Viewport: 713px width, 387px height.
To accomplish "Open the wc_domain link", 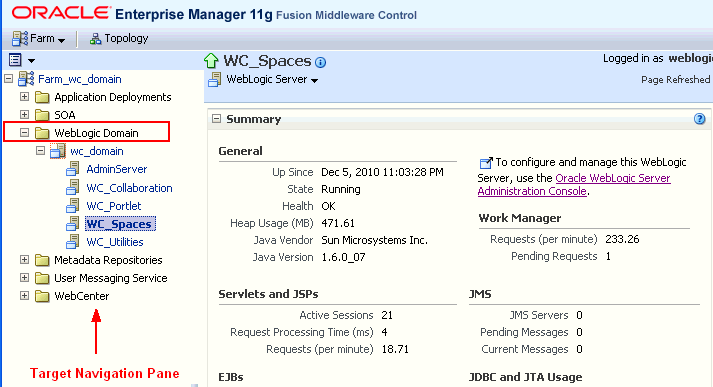I will [97, 151].
